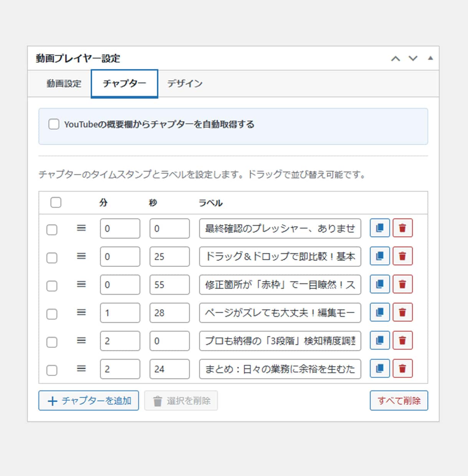468x476 pixels.
Task: Edit the 修正箇所が「赤枠」 label field
Action: click(280, 284)
